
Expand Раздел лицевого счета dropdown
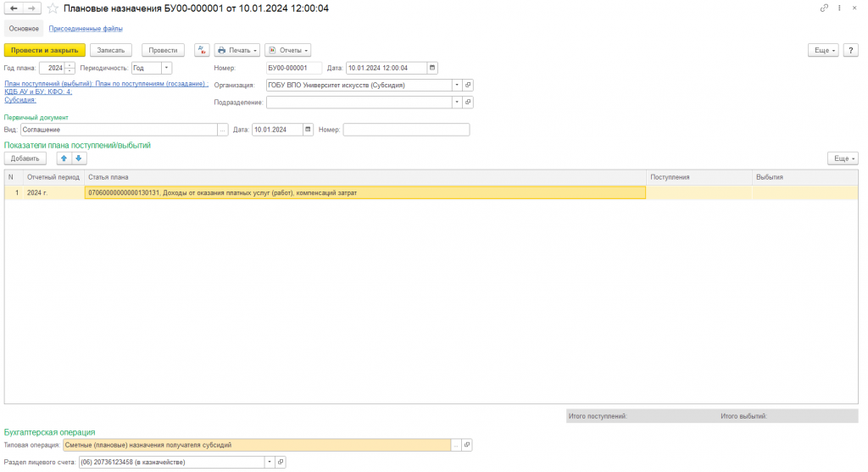coord(270,462)
